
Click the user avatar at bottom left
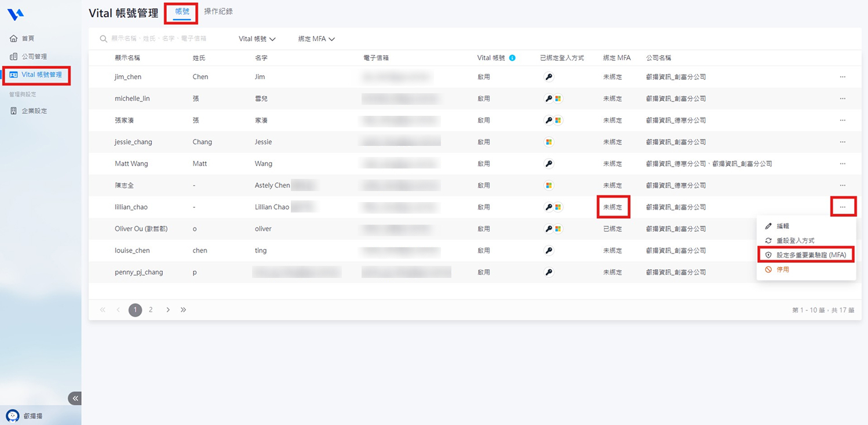[x=12, y=416]
